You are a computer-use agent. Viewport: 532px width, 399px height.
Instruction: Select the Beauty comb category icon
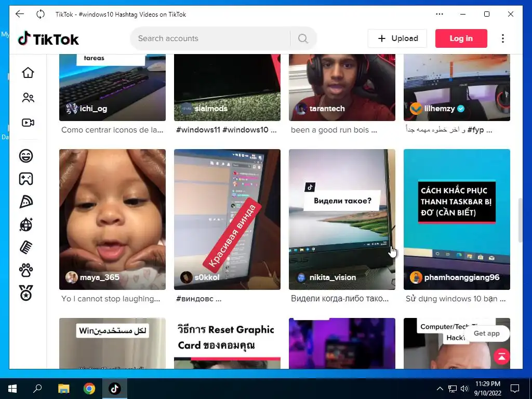point(26,247)
